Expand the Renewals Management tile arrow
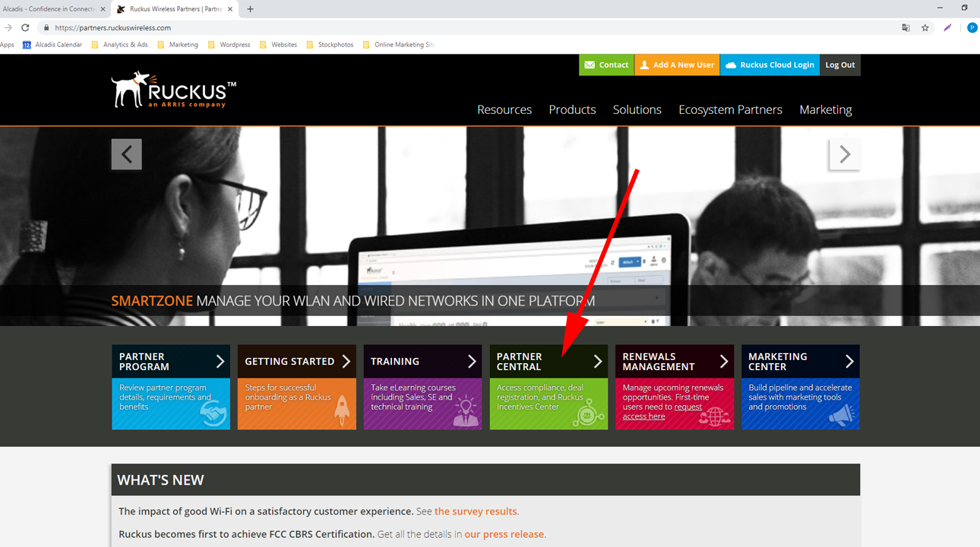The height and width of the screenshot is (547, 980). [x=723, y=361]
